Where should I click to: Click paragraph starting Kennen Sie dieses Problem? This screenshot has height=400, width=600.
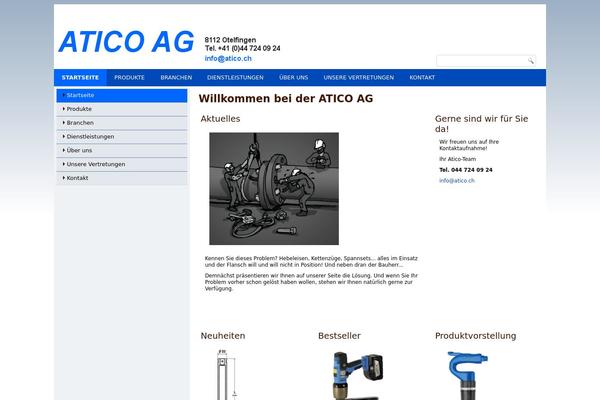pos(311,261)
